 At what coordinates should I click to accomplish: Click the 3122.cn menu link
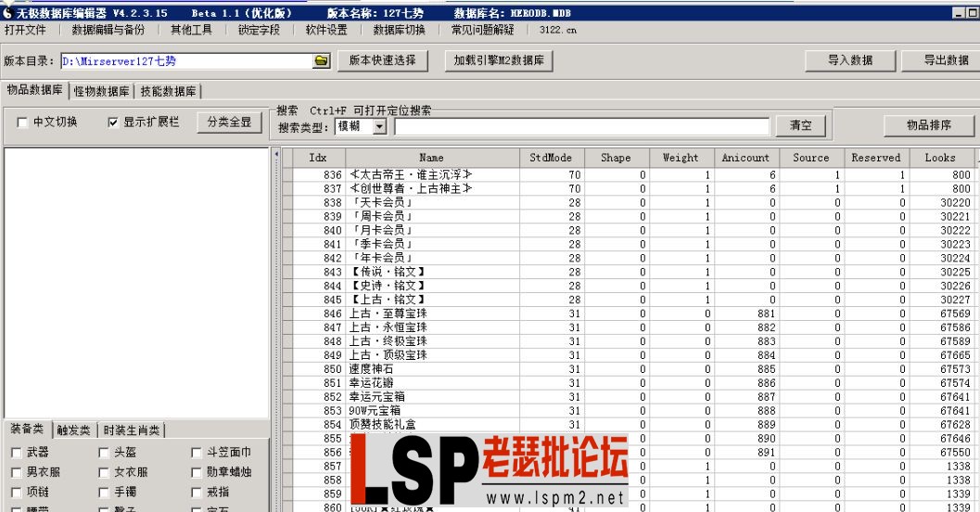[557, 30]
